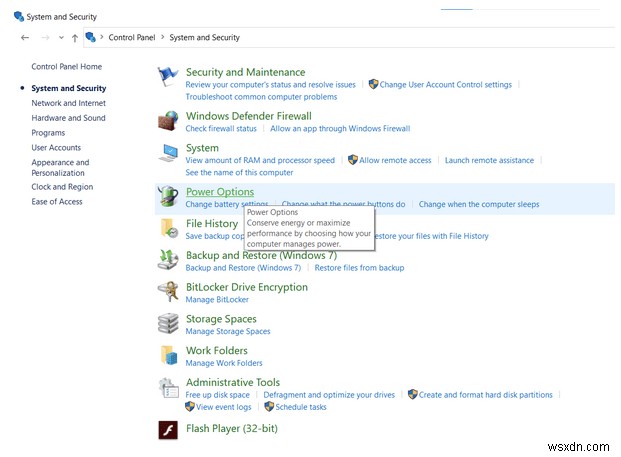This screenshot has height=457, width=621.
Task: Open Hardware and Sound category
Action: click(x=68, y=118)
